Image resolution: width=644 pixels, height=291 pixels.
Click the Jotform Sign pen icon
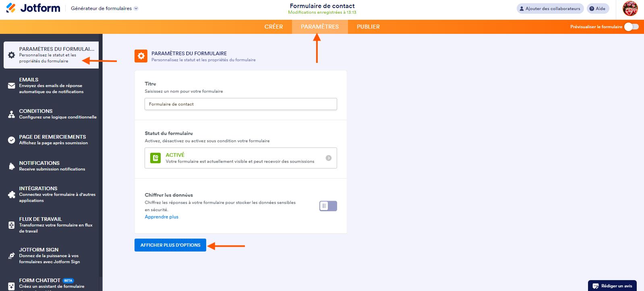click(x=12, y=256)
